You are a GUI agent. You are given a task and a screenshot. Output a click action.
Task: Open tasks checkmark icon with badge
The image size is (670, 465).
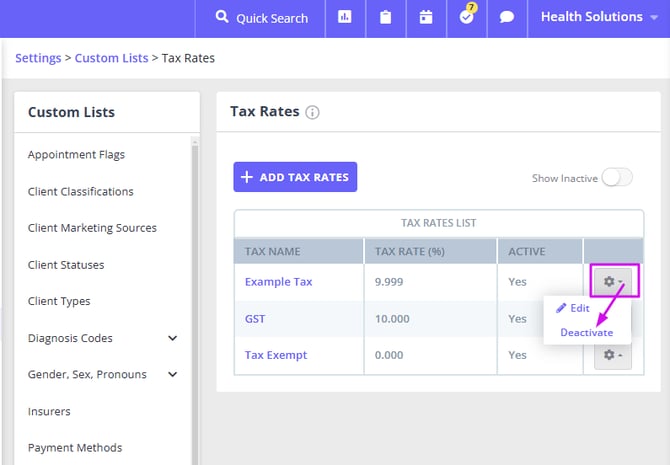point(466,17)
